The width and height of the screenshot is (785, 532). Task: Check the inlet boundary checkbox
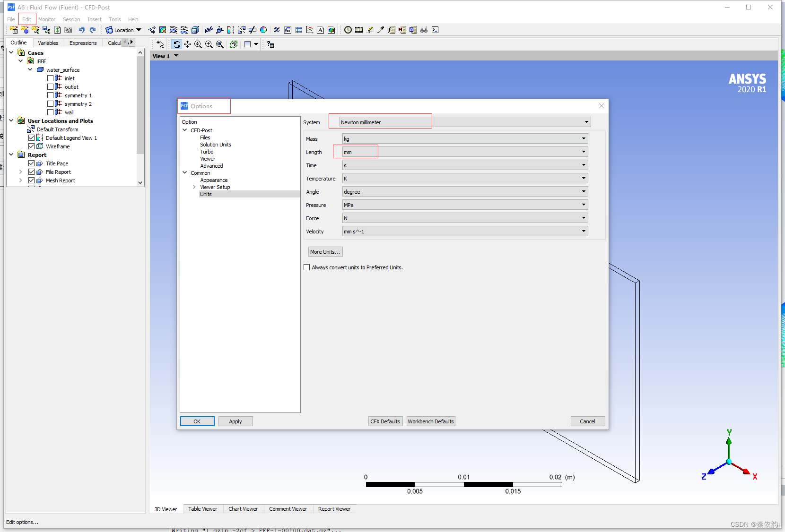(x=50, y=78)
